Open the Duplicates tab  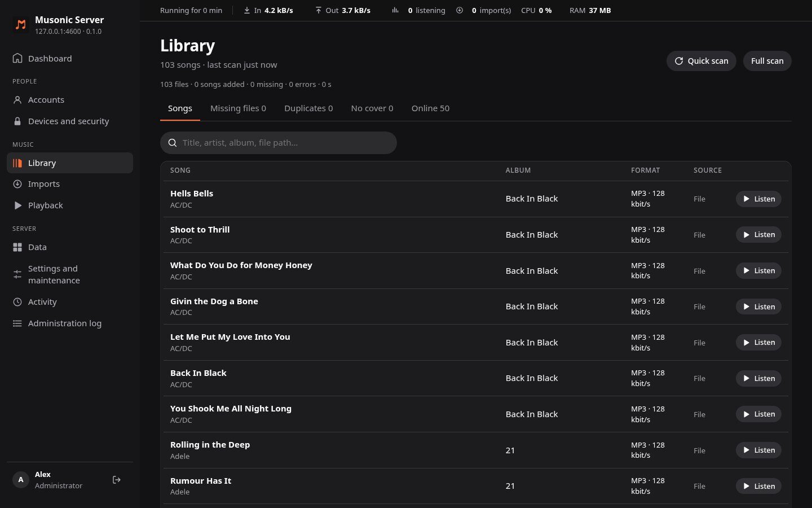point(308,108)
